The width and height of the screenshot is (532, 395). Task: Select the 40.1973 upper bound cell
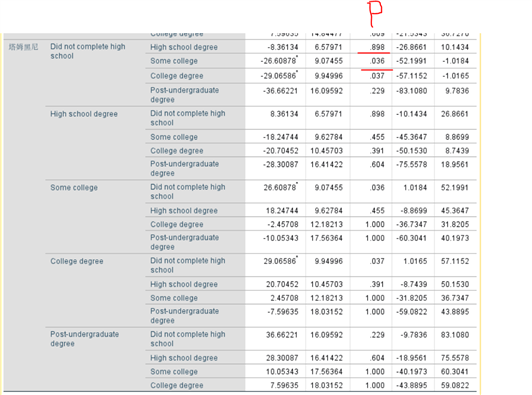[x=455, y=238]
